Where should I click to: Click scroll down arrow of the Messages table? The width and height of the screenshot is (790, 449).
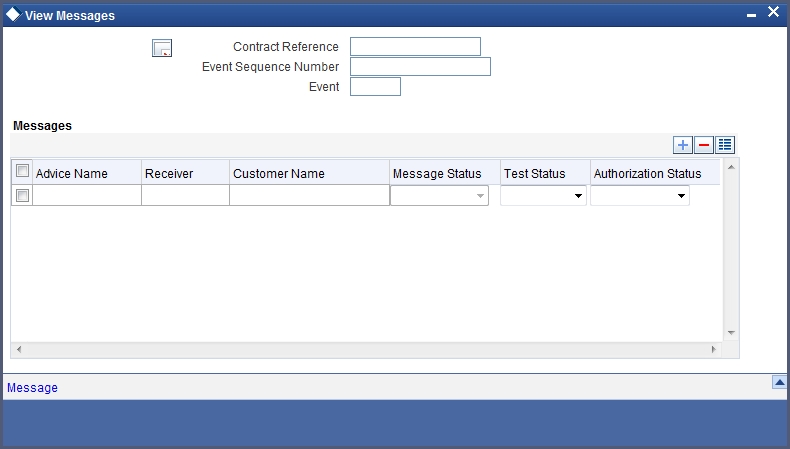[x=731, y=333]
